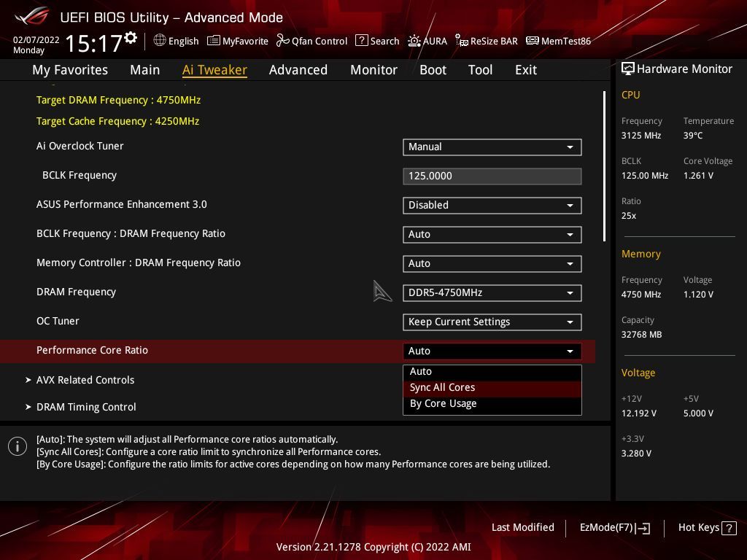
Task: Click the settings list scrollbar
Action: click(604, 166)
